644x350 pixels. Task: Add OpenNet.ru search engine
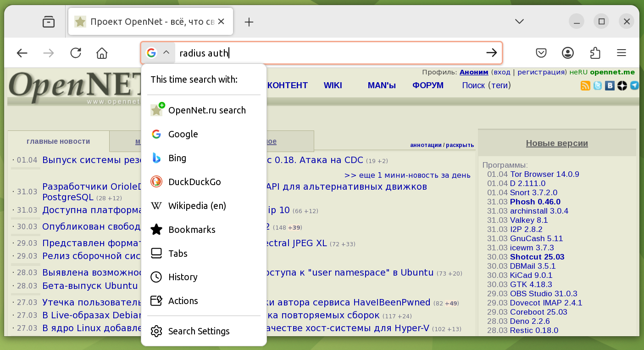pyautogui.click(x=206, y=110)
